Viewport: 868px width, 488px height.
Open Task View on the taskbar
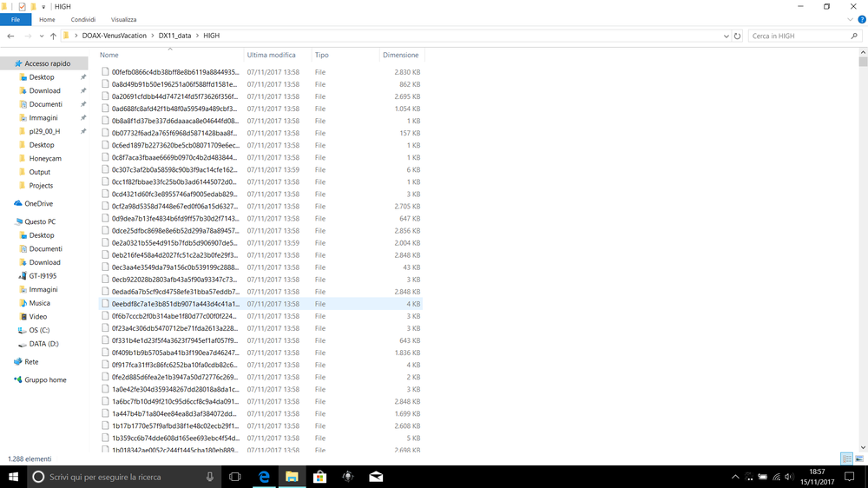(234, 477)
